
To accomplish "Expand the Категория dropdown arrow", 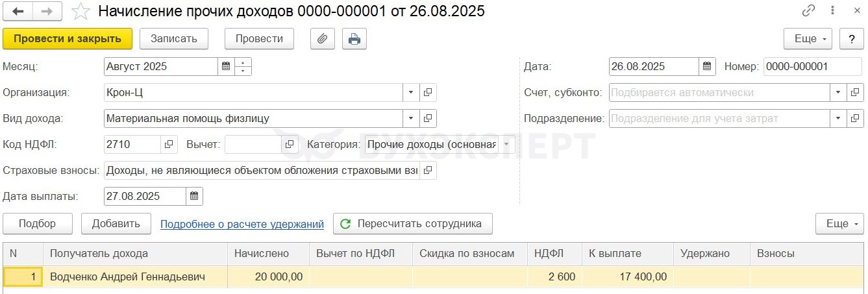I will pos(507,145).
